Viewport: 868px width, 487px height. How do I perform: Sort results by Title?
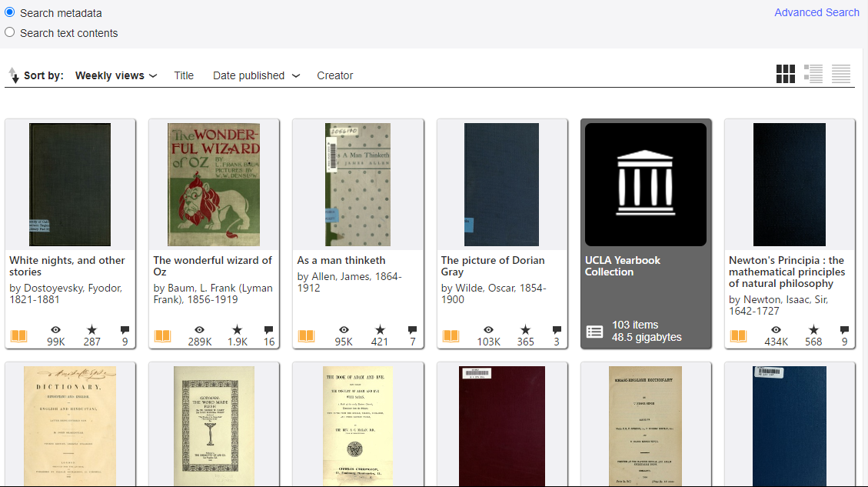[184, 75]
